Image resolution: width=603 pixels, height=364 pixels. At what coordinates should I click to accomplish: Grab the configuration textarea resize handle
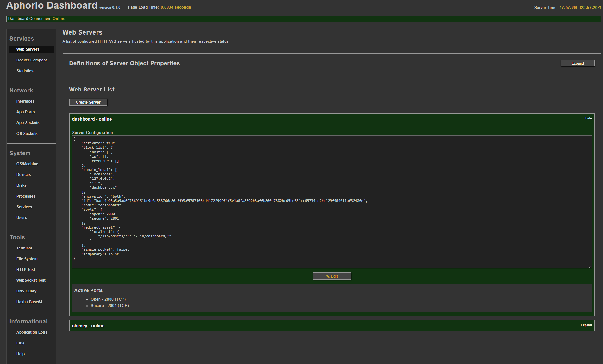[590, 267]
